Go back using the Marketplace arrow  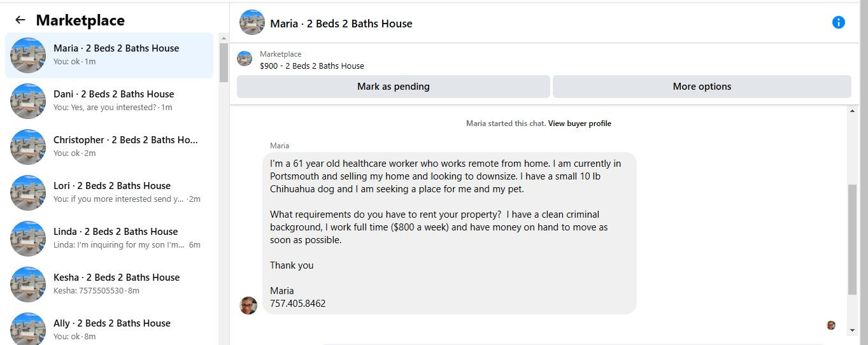pyautogui.click(x=20, y=20)
